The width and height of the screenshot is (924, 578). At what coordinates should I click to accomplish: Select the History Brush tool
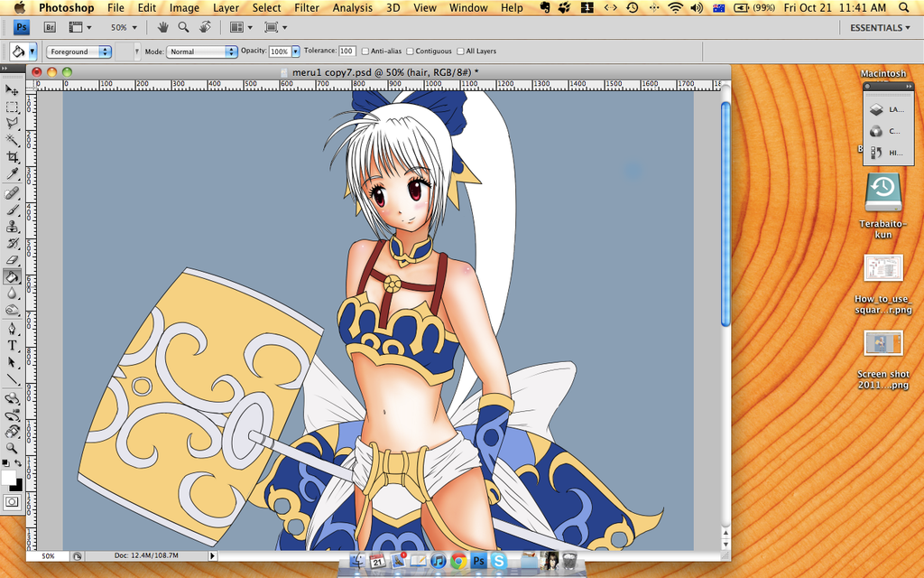(12, 243)
